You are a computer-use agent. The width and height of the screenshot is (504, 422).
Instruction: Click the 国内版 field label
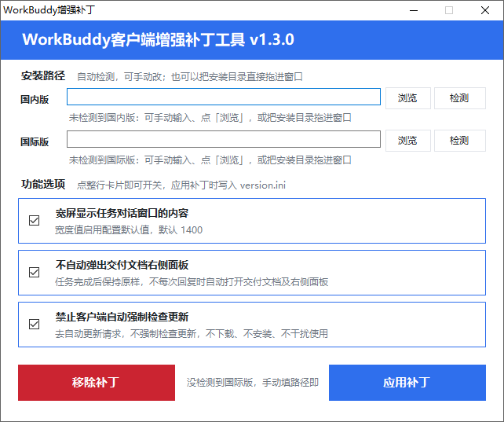click(35, 99)
